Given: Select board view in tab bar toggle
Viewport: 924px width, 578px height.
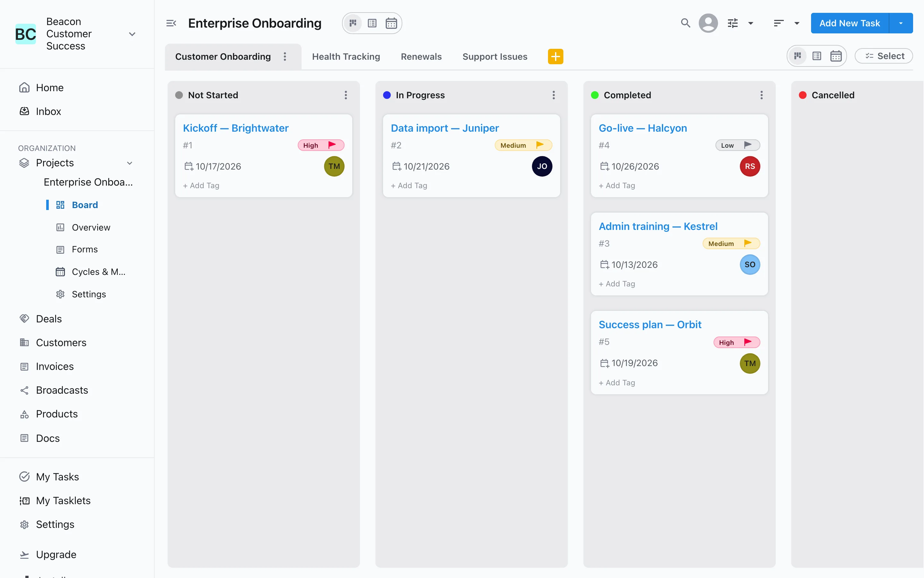Looking at the screenshot, I should tap(797, 56).
